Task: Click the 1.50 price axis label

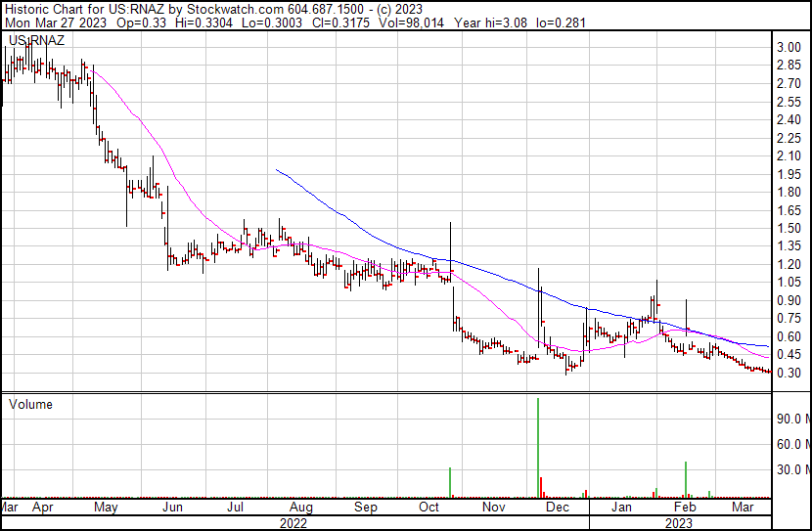Action: click(x=789, y=228)
